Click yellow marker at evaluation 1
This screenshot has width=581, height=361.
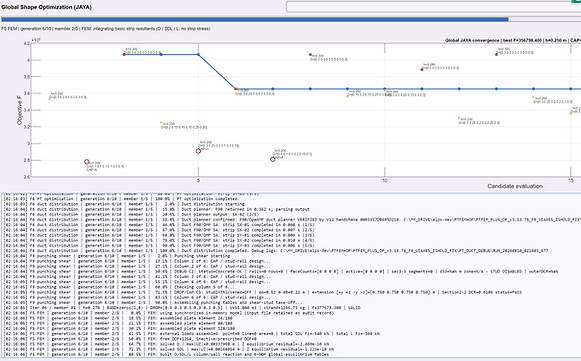tap(50, 99)
